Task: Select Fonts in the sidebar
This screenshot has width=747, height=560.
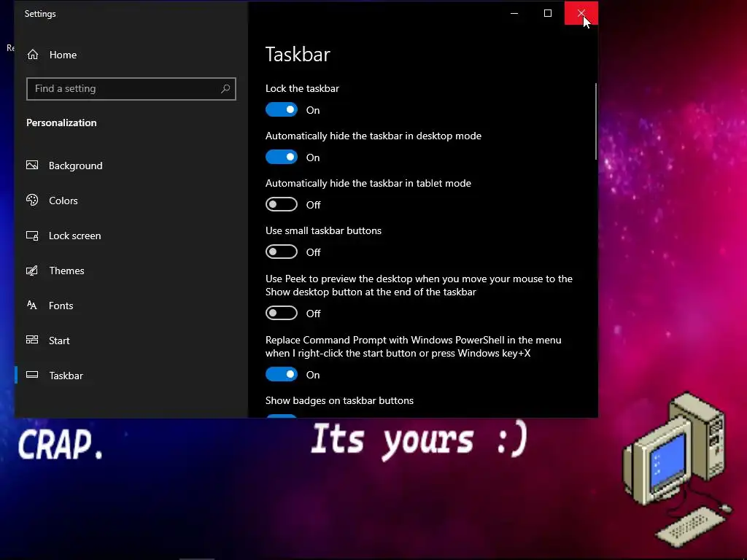Action: [131, 306]
